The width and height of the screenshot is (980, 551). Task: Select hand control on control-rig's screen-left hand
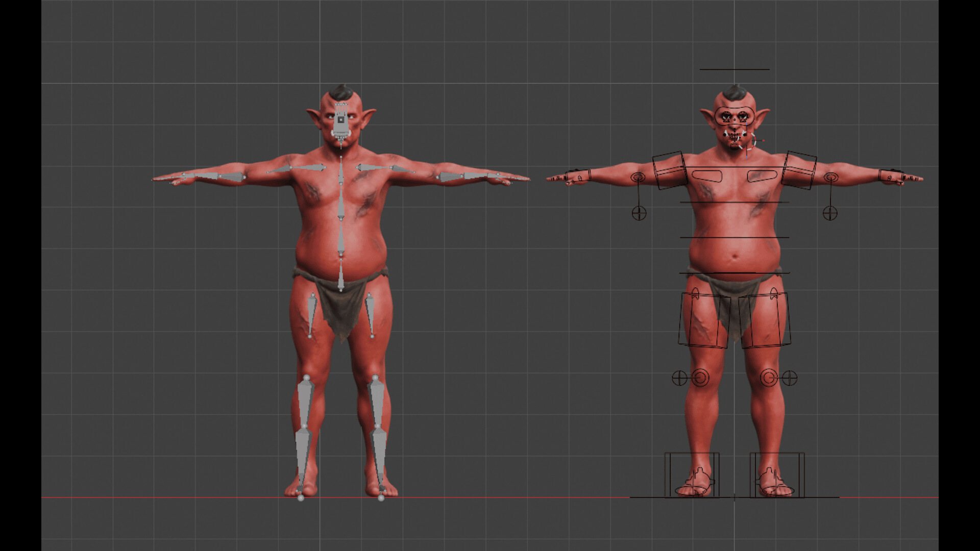click(577, 177)
